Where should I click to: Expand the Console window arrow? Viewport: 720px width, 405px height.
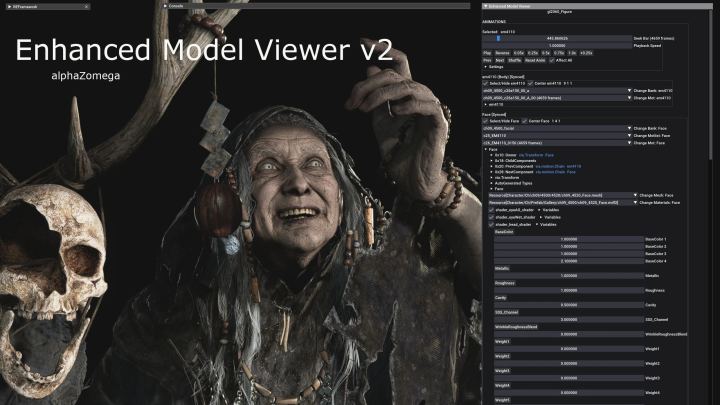(165, 6)
